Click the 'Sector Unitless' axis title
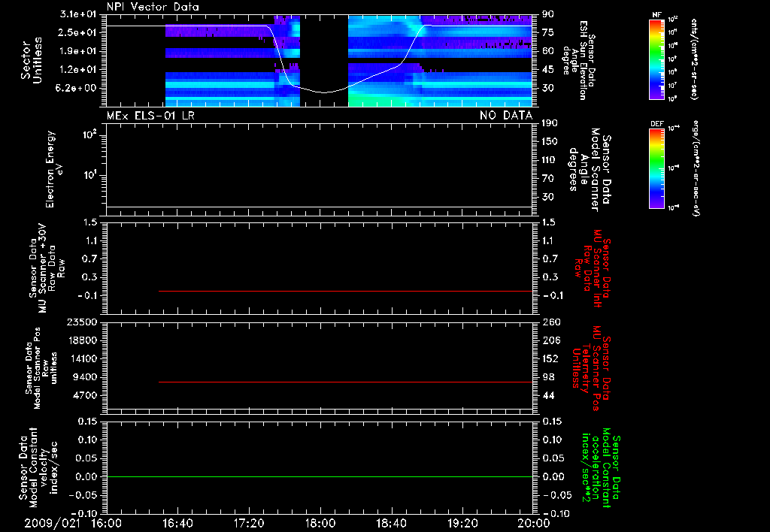 (32, 60)
